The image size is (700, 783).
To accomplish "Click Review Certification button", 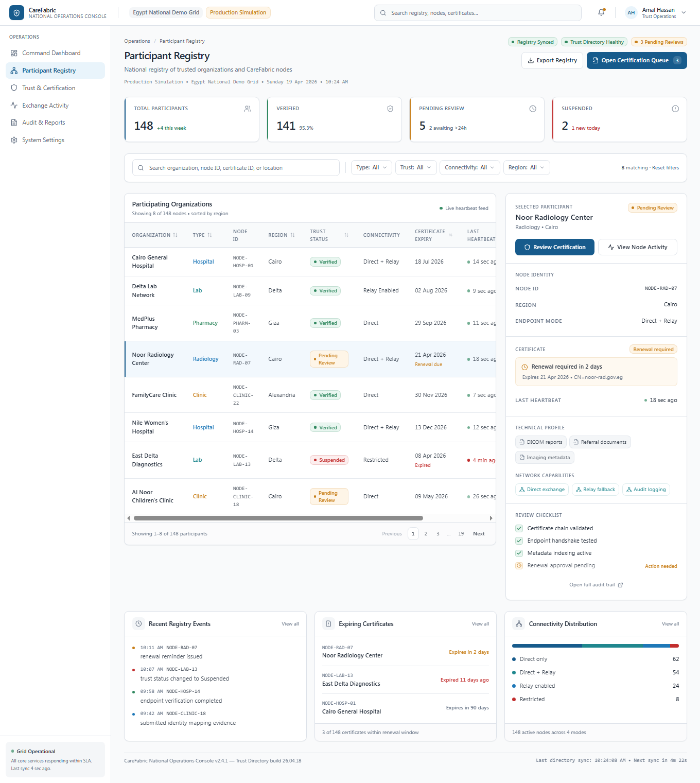I will tap(554, 247).
